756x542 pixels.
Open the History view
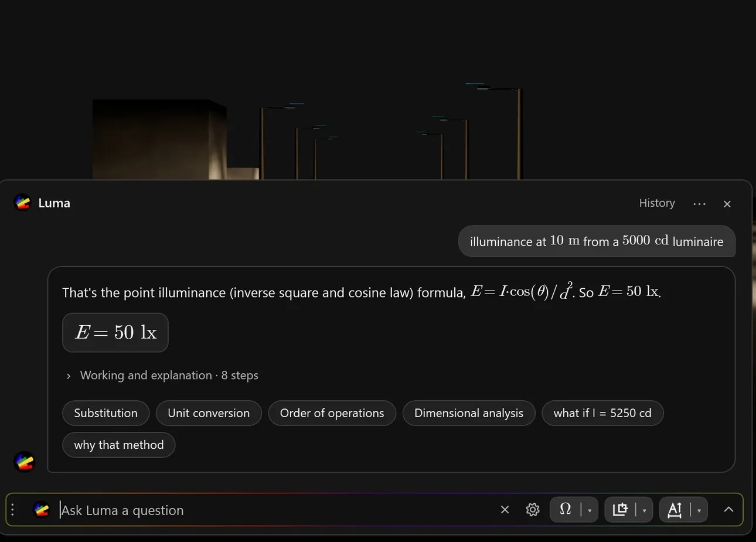coord(657,203)
